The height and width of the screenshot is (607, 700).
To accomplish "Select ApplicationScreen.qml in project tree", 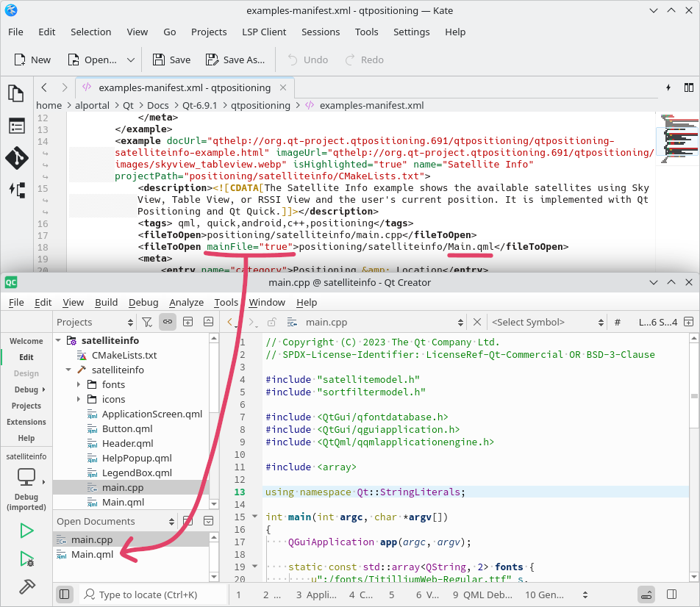I will [151, 414].
